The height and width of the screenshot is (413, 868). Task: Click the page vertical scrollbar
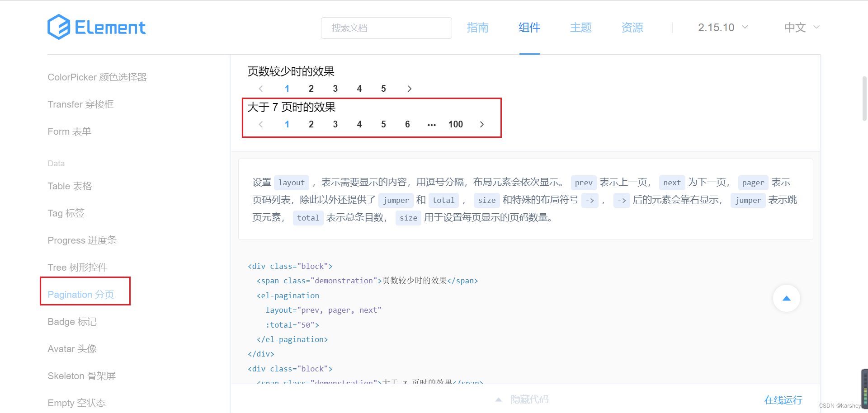point(864,99)
